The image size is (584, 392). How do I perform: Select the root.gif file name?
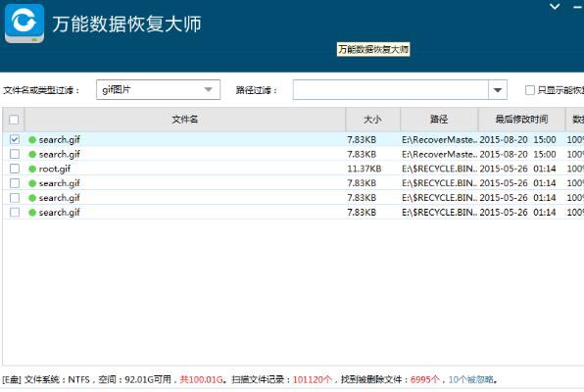pyautogui.click(x=55, y=169)
